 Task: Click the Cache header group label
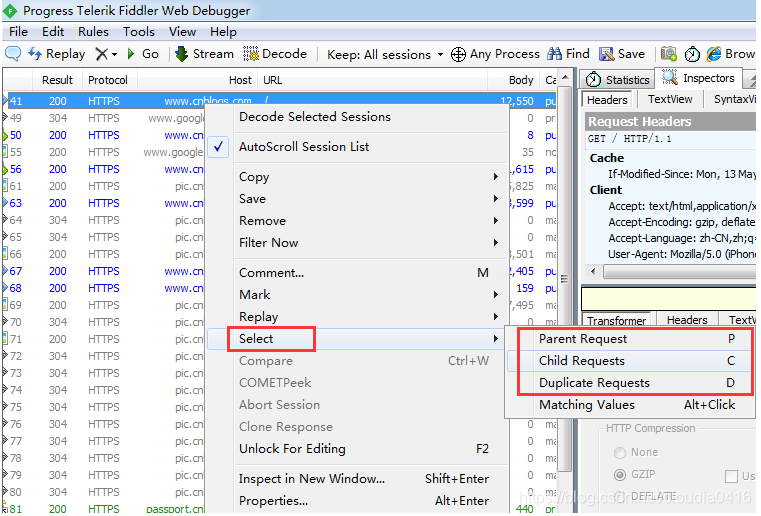[607, 158]
